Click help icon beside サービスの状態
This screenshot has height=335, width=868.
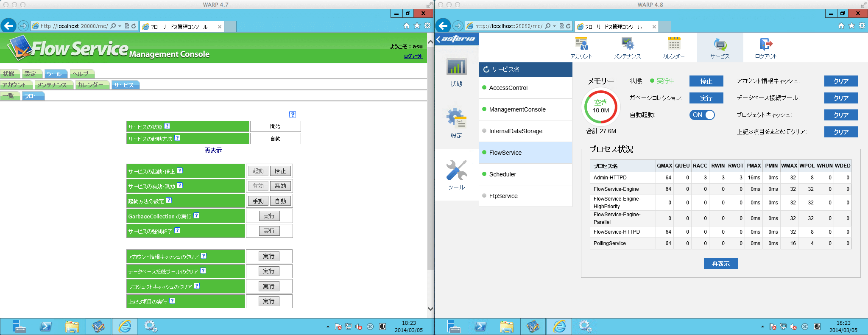pyautogui.click(x=167, y=126)
